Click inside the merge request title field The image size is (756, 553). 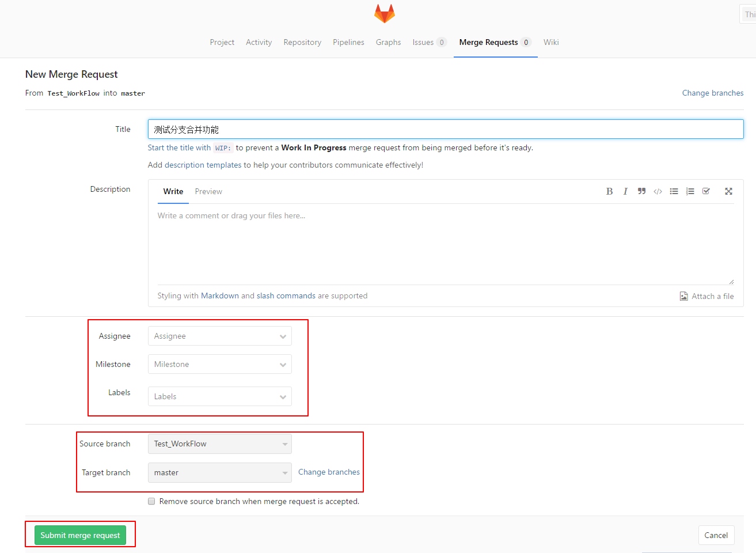403,129
